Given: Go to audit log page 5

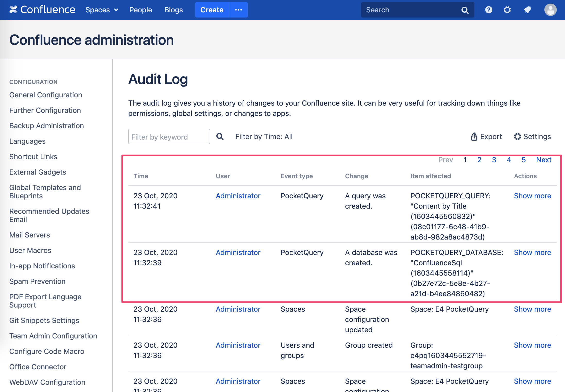Looking at the screenshot, I should (x=524, y=160).
